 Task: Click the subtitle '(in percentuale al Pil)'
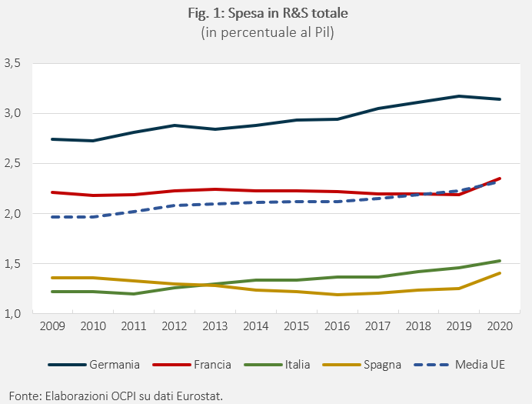point(268,32)
